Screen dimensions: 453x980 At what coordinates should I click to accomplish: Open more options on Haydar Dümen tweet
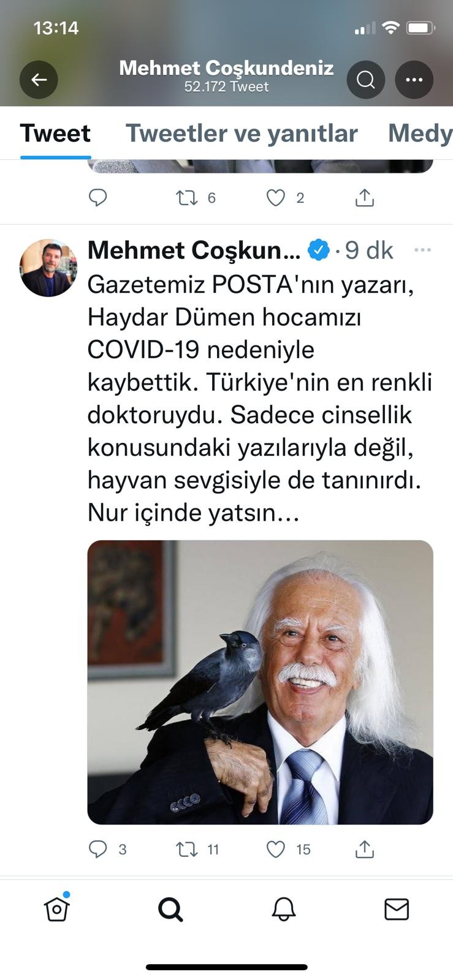pos(423,250)
